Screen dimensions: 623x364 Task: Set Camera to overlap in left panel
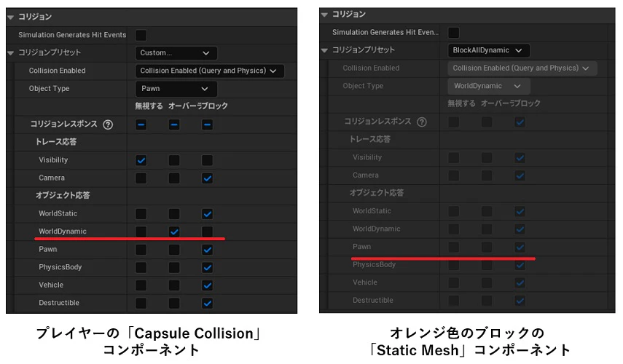pos(174,178)
